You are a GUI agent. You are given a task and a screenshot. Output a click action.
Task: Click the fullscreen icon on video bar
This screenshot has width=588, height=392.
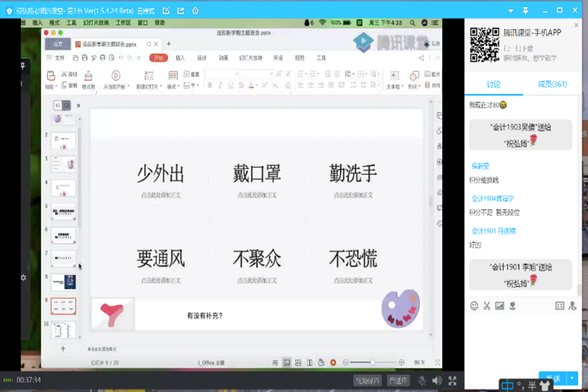[x=452, y=380]
